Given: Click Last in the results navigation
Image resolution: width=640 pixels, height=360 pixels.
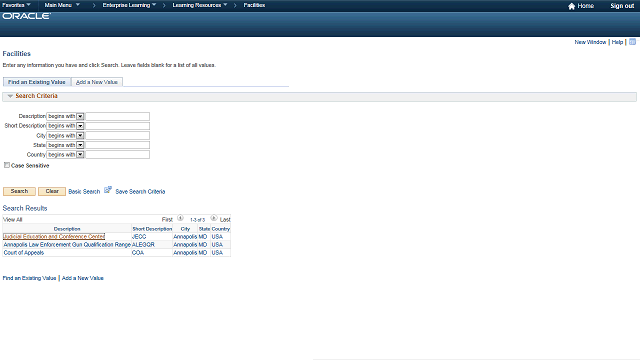Looking at the screenshot, I should pyautogui.click(x=225, y=220).
